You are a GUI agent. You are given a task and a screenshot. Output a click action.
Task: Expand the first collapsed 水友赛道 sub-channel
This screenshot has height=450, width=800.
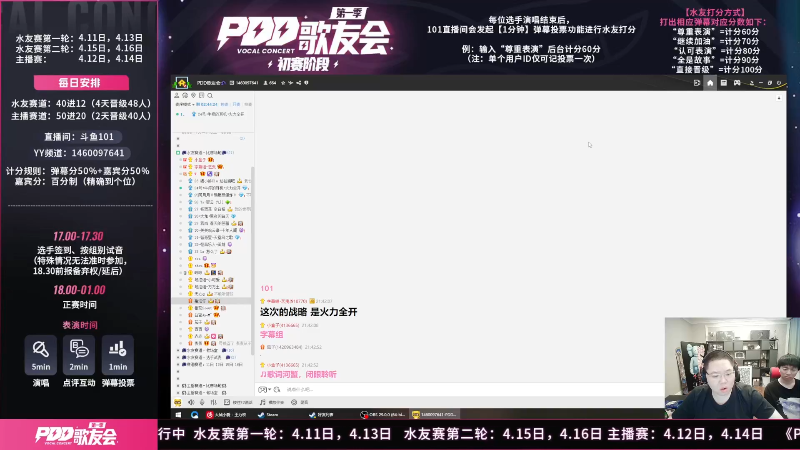(178, 351)
